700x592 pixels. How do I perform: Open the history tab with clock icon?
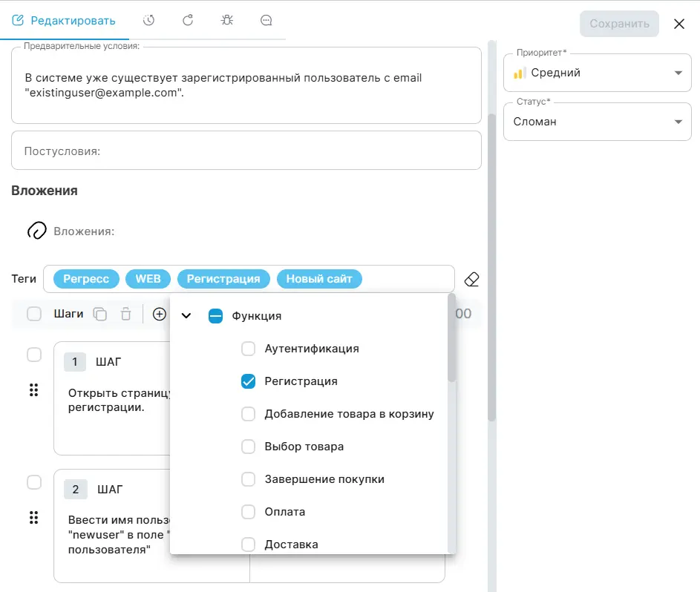point(149,21)
